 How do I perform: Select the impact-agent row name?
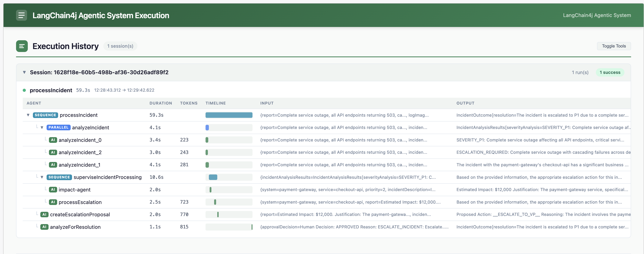point(75,190)
